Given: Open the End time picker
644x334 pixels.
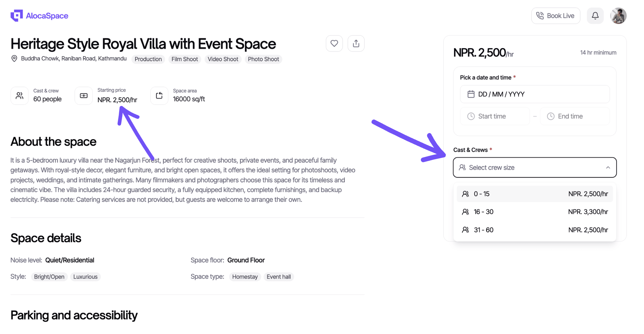Looking at the screenshot, I should [x=574, y=116].
